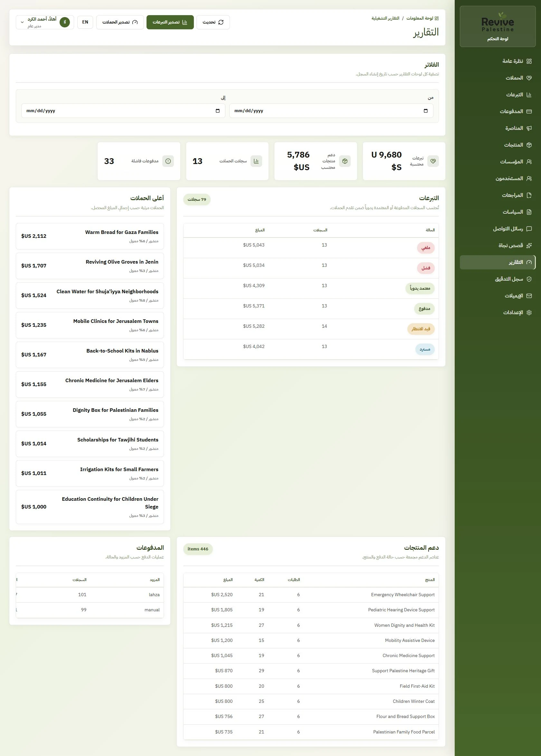Click the المناصرة megaphone icon

529,128
